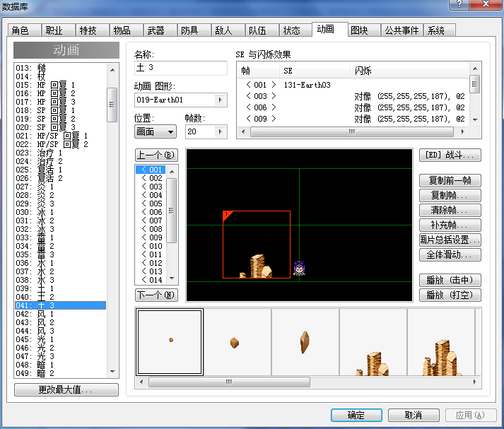
Task: Click the 上一个 (B) button
Action: (156, 155)
